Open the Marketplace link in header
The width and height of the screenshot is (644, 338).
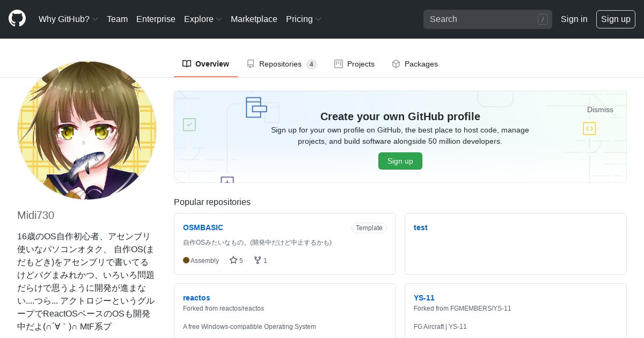tap(254, 19)
